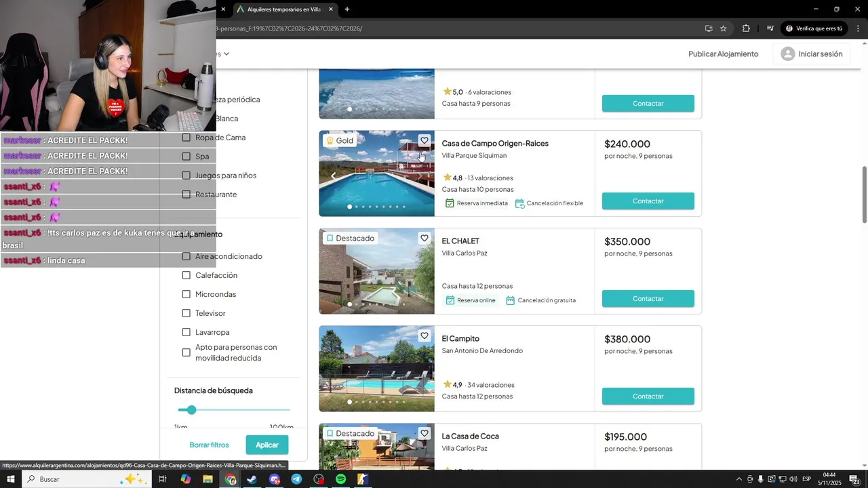The height and width of the screenshot is (488, 868).
Task: Expand the header dropdown chevron at left
Action: point(226,54)
